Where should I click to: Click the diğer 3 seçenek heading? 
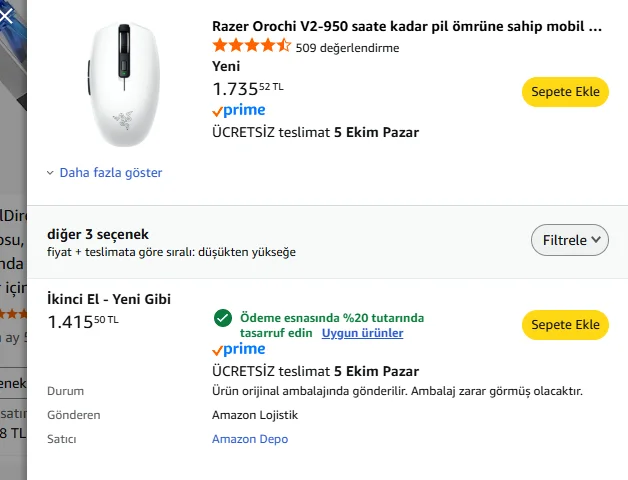[98, 234]
